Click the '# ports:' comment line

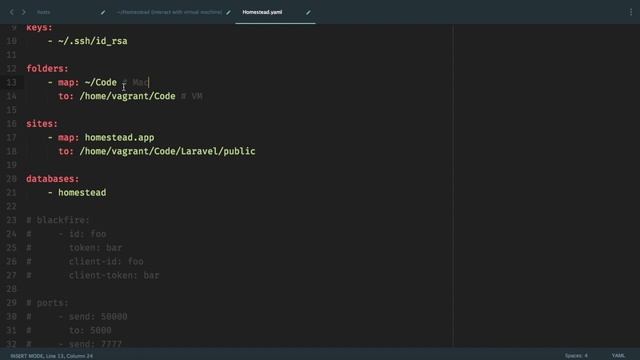point(47,303)
